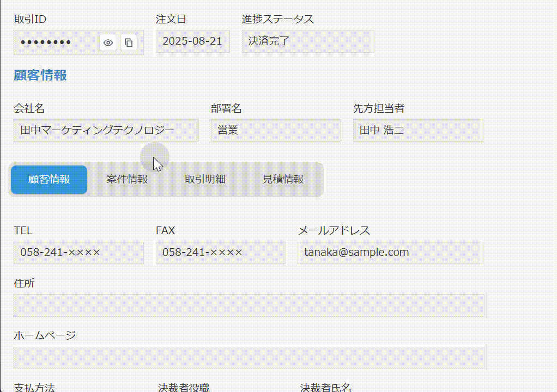Click the 部署名 field showing 営業

click(276, 130)
